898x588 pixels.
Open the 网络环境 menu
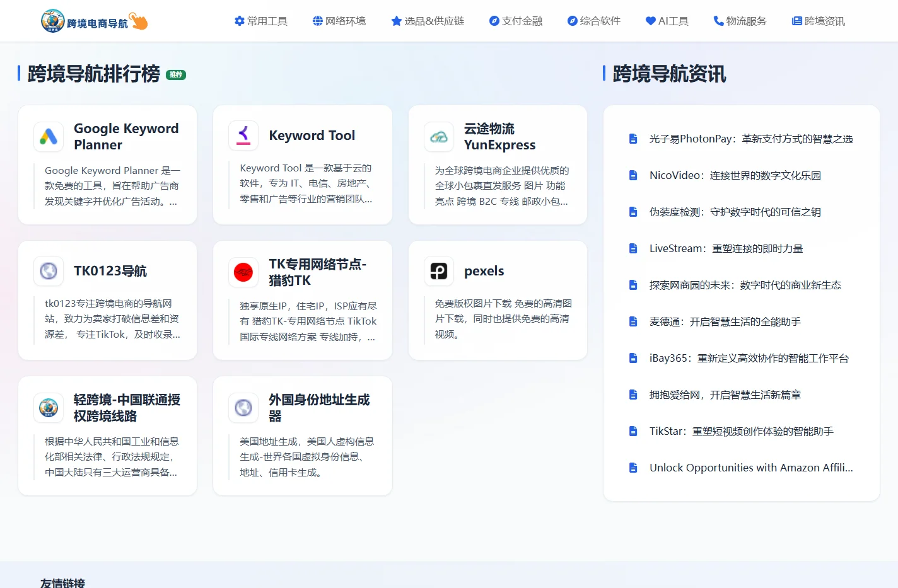tap(339, 21)
